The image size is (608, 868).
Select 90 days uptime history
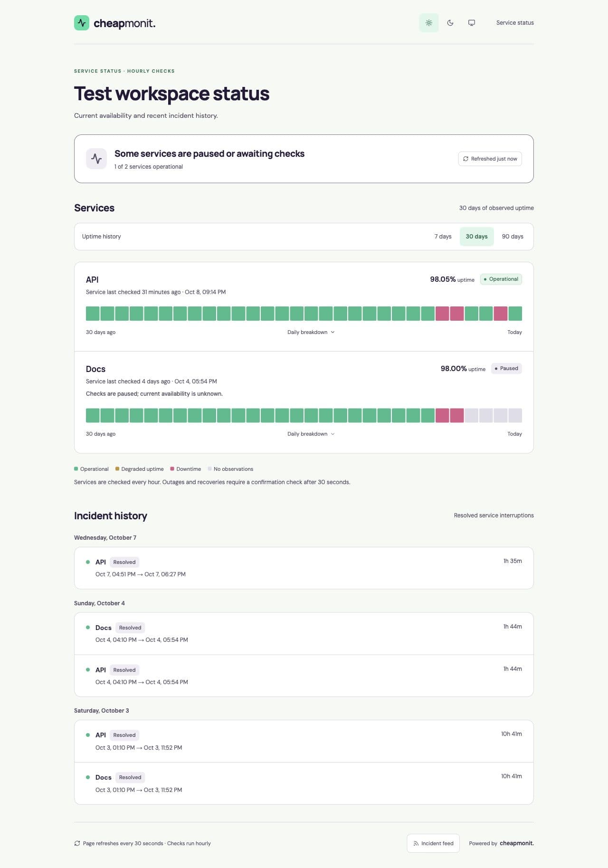click(513, 237)
